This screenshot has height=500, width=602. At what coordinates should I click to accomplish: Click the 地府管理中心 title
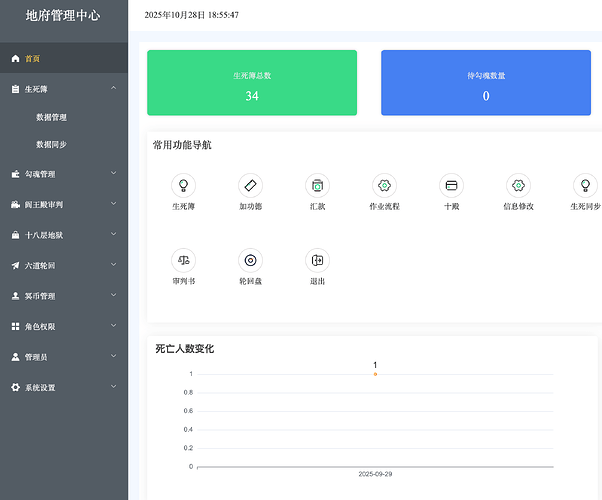pyautogui.click(x=63, y=15)
